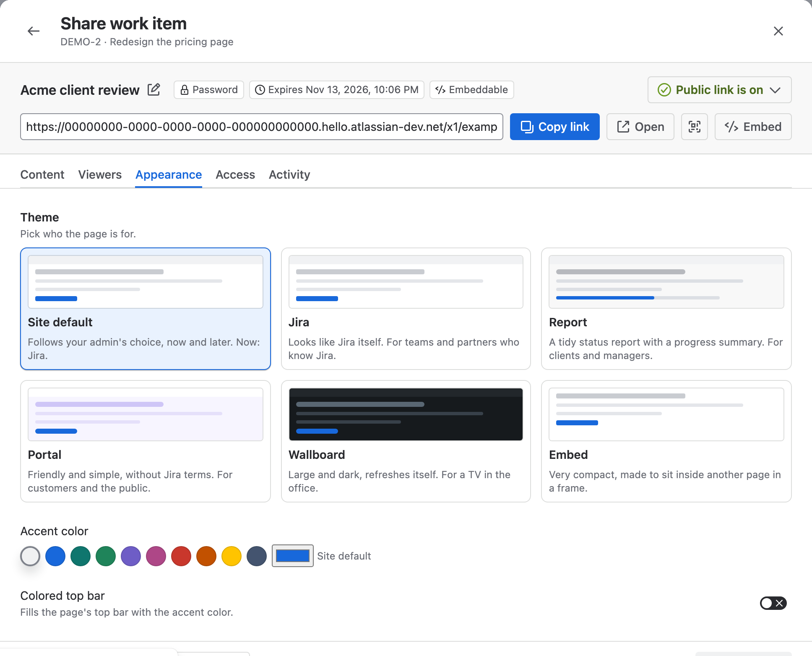812x656 pixels.
Task: Choose the green accent color circle
Action: [x=106, y=556]
